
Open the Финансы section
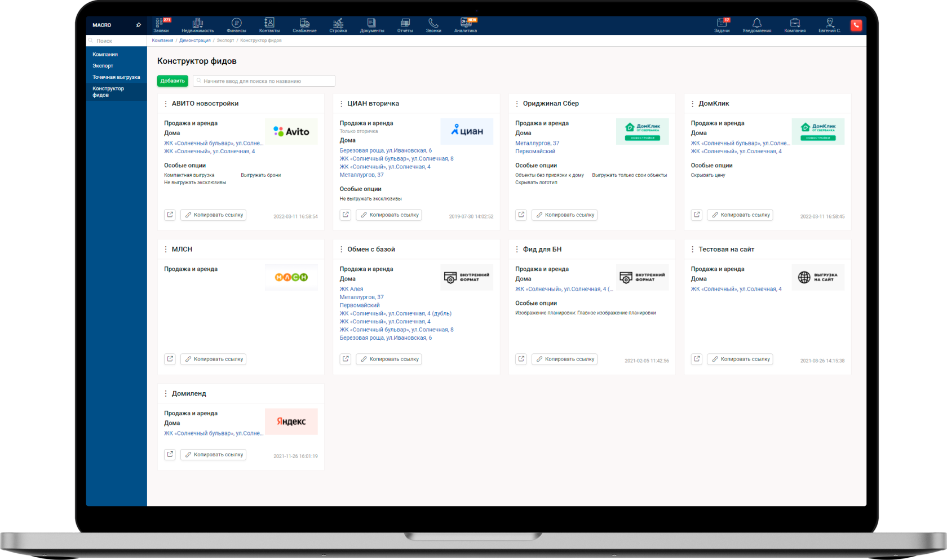click(236, 25)
